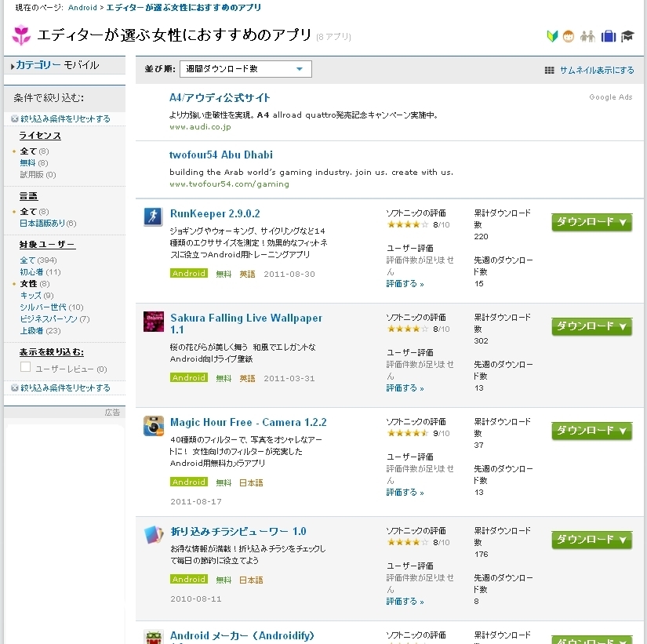This screenshot has width=647, height=644.
Task: Expand the カテゴリー arrow in sidebar
Action: pos(13,66)
